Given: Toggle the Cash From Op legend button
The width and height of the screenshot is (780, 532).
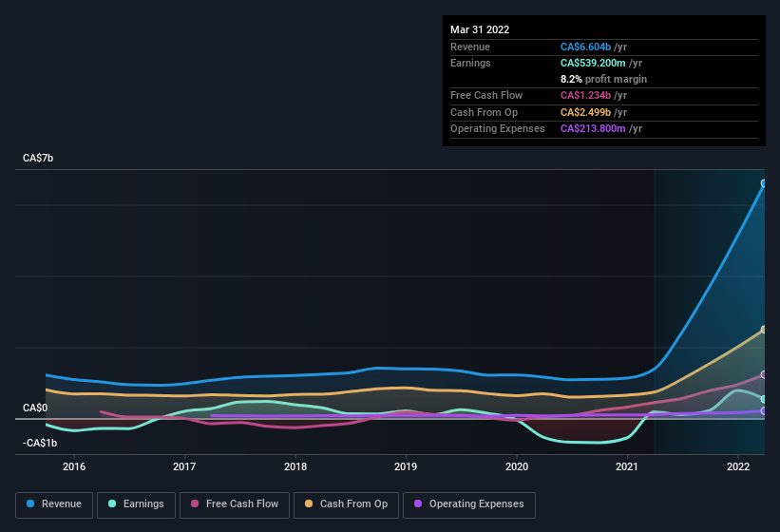Looking at the screenshot, I should pos(346,504).
